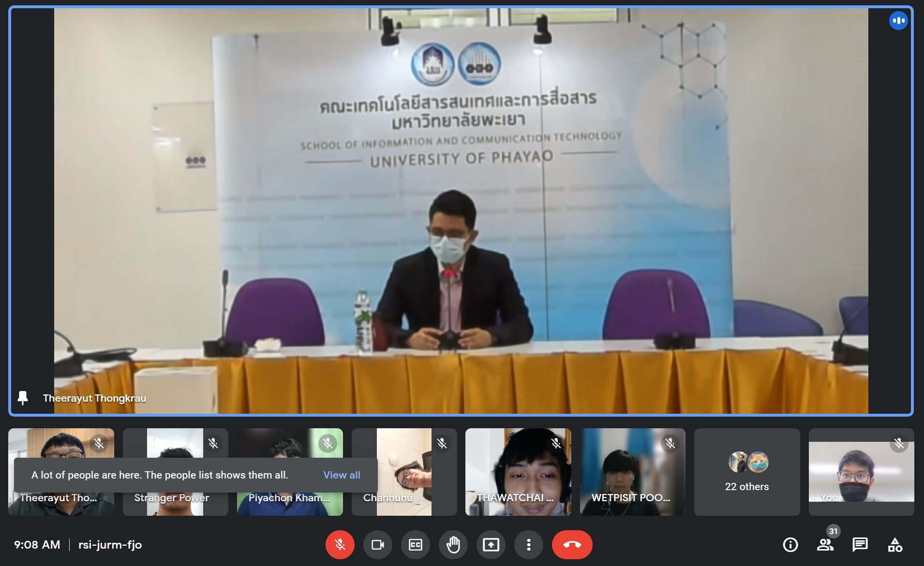The height and width of the screenshot is (566, 924).
Task: Open the chat messages panel
Action: pyautogui.click(x=860, y=545)
